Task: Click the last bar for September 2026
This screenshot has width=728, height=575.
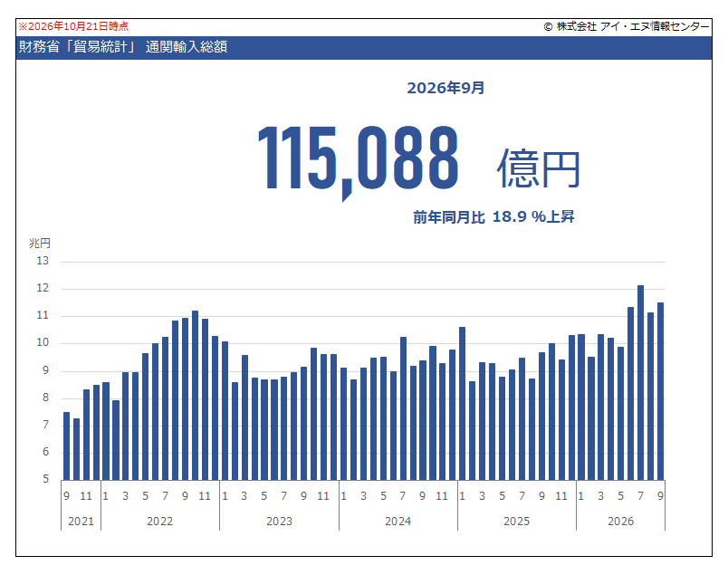Action: coord(660,391)
